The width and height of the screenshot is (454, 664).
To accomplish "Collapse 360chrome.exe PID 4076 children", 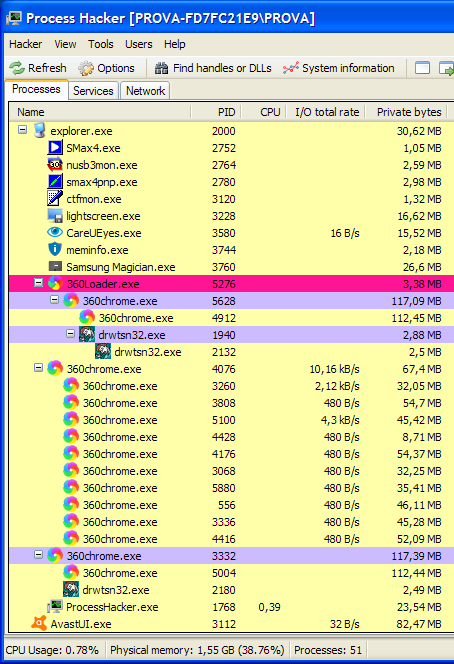I will 39,368.
